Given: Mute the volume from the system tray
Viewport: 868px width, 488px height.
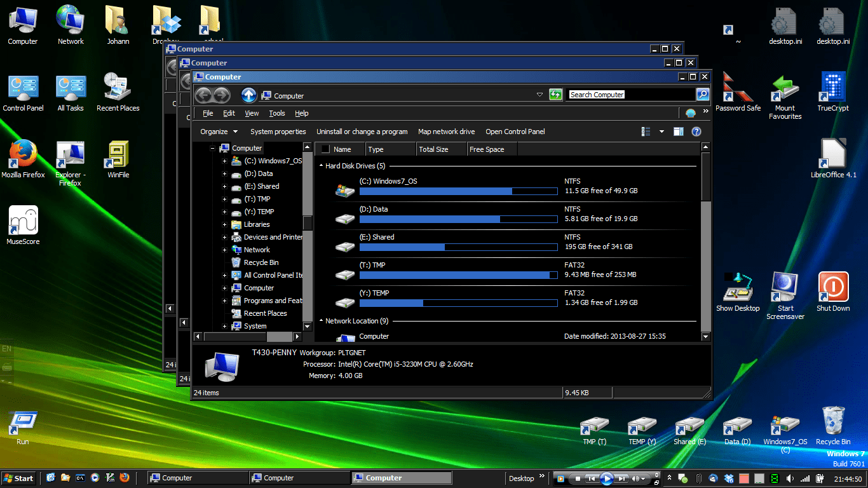Looking at the screenshot, I should [790, 478].
